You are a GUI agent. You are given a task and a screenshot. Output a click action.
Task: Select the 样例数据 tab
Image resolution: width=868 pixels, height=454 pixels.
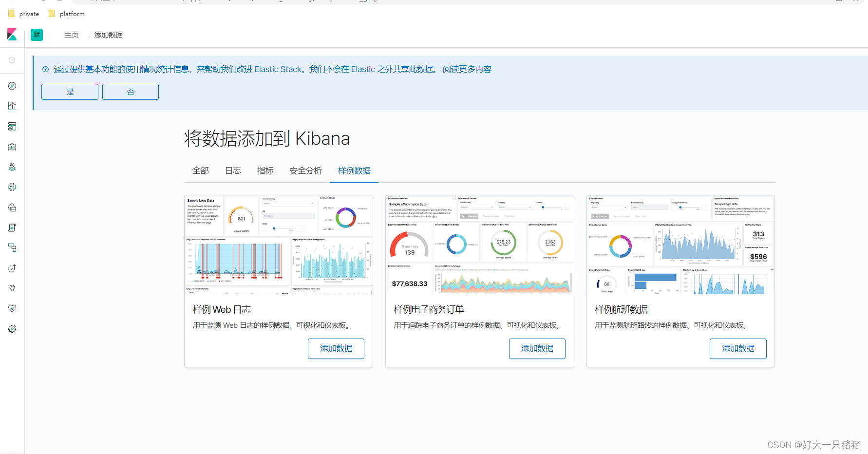354,170
